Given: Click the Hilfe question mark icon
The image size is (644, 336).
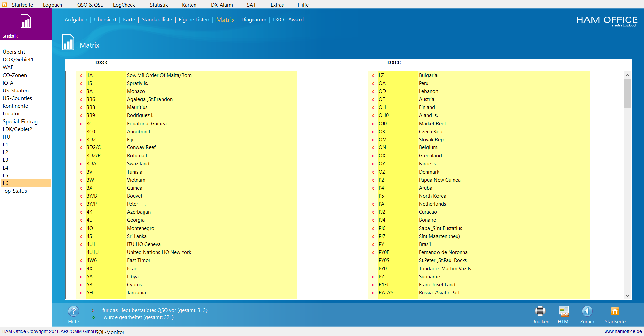Looking at the screenshot, I should pyautogui.click(x=73, y=311).
